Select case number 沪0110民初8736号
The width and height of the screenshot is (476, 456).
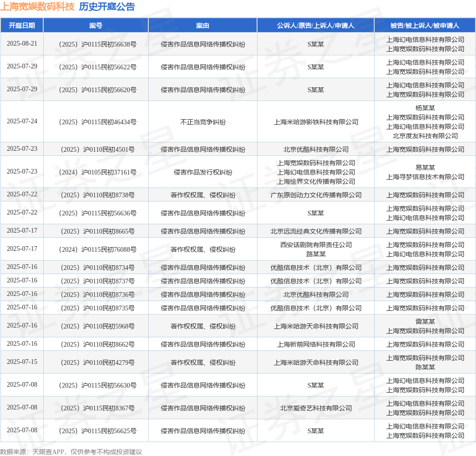pyautogui.click(x=98, y=295)
